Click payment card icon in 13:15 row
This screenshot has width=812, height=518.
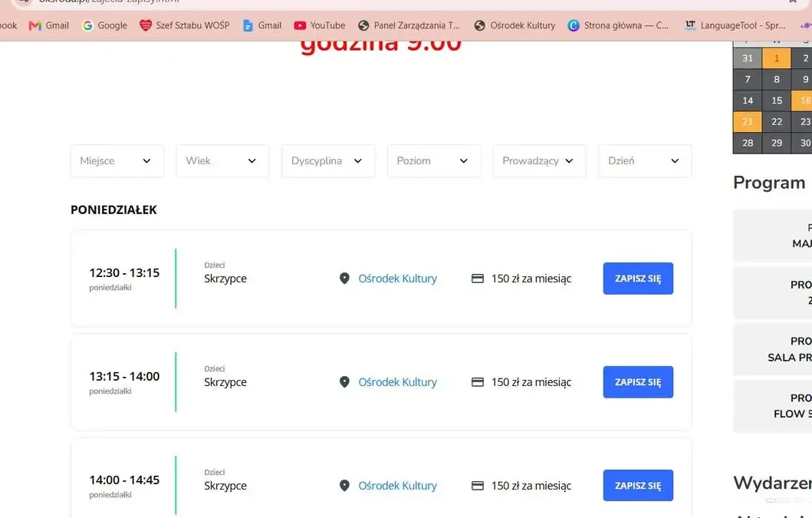pyautogui.click(x=478, y=382)
